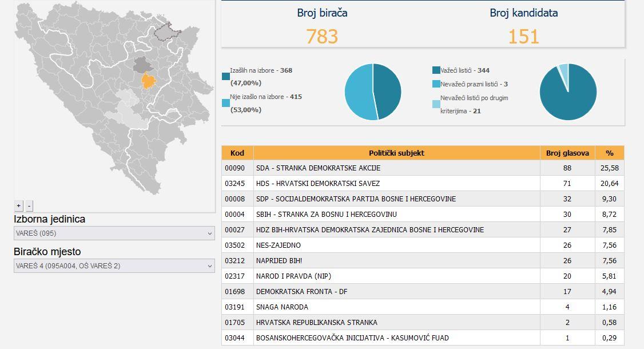This screenshot has width=644, height=349.
Task: Click the 7,85 percentage for HDZ BIH
Action: 610,229
